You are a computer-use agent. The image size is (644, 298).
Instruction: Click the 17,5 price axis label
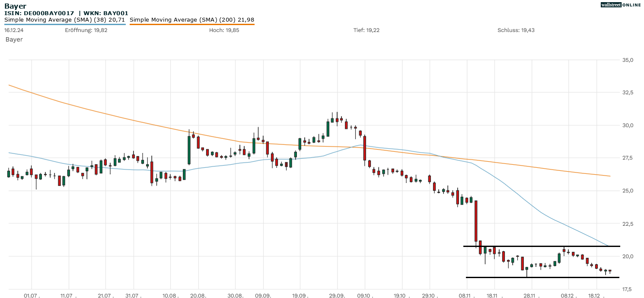[x=627, y=289]
